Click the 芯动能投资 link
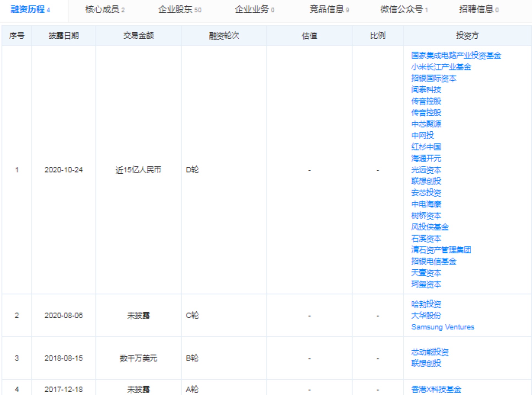532x395 pixels. (x=430, y=352)
